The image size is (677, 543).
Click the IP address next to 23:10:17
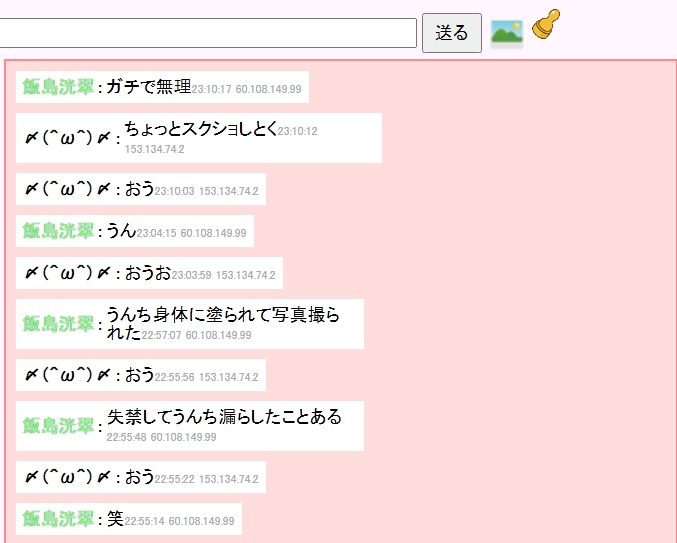(268, 90)
